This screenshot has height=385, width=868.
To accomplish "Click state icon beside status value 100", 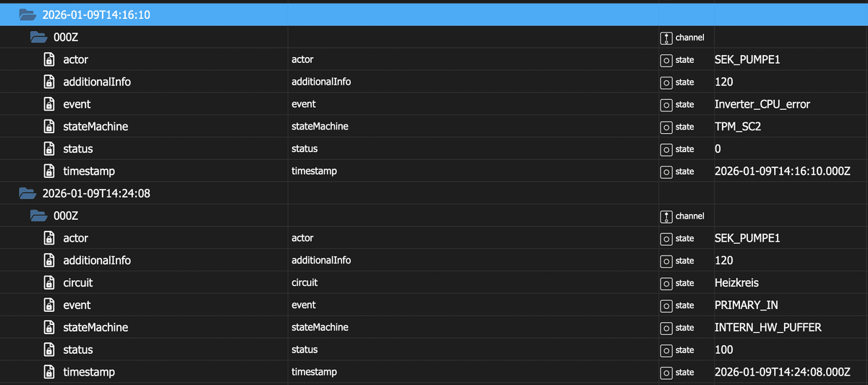I will click(665, 350).
